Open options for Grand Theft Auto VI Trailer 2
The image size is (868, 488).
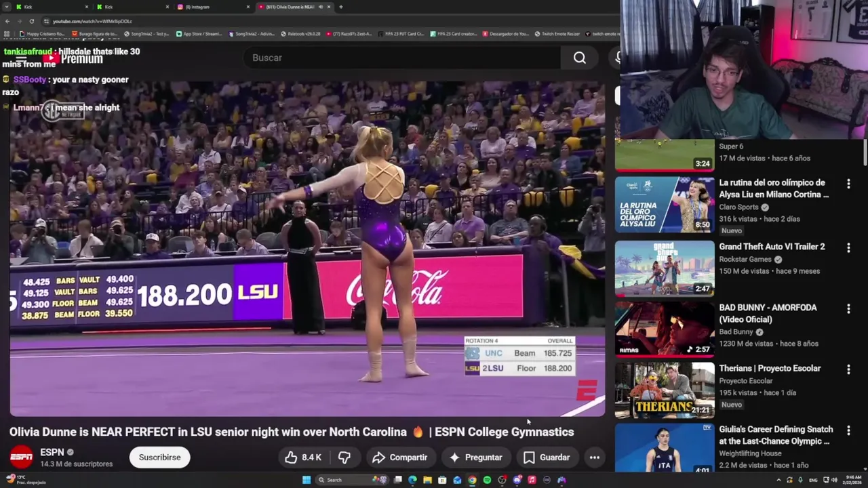pos(848,248)
